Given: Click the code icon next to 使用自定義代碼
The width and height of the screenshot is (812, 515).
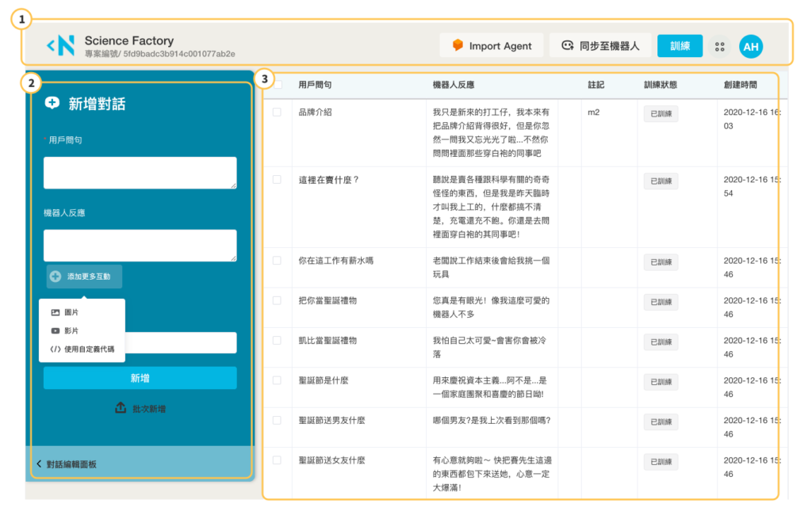Looking at the screenshot, I should [x=55, y=349].
